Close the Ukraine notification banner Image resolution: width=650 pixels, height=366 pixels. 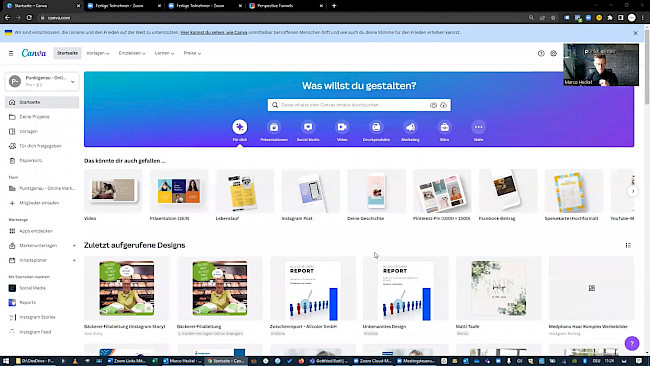635,33
